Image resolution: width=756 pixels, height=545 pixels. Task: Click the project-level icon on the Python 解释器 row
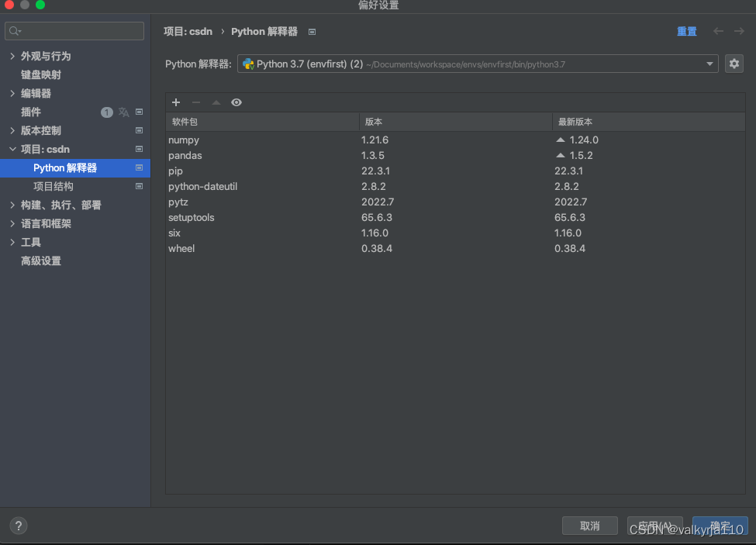pos(140,167)
